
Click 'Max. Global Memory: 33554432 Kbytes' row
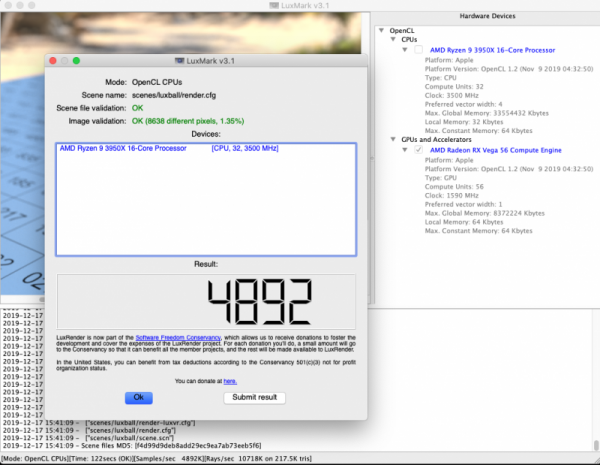[x=486, y=113]
